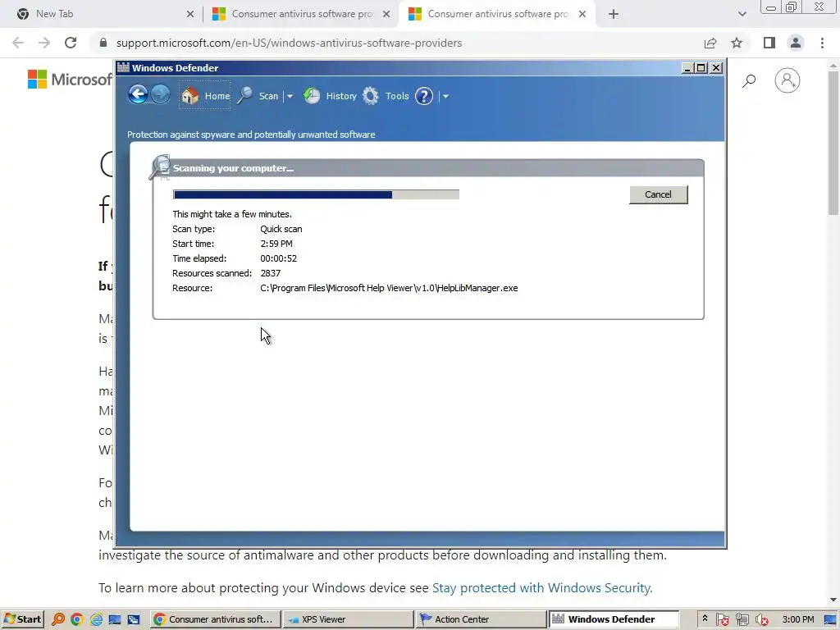Click Windows Defender taskbar button
The height and width of the screenshot is (630, 840).
click(x=614, y=619)
